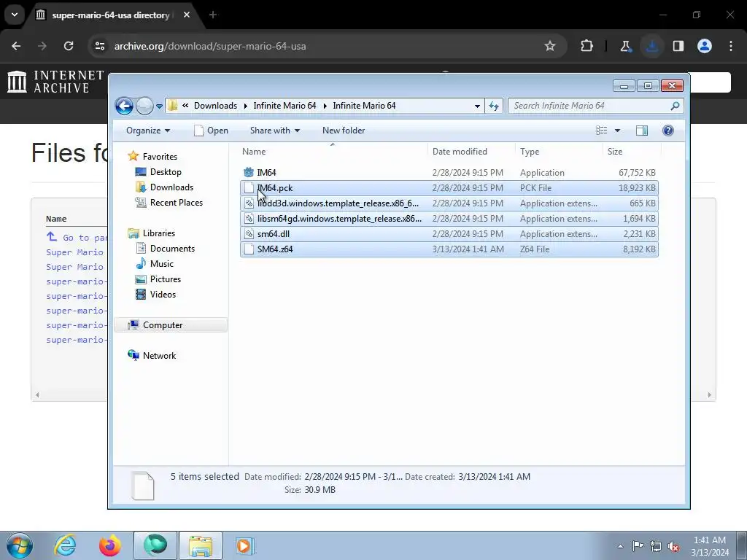Bookmark this page with star icon
The image size is (747, 560).
click(550, 46)
